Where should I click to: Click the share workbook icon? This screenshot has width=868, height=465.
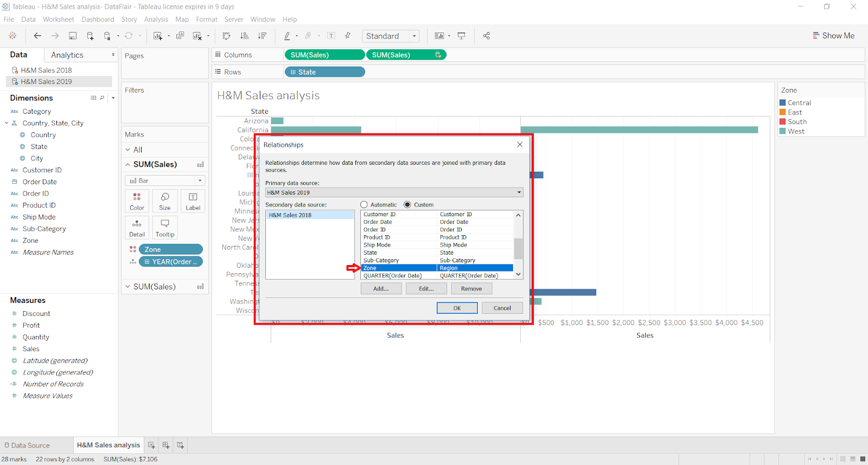(x=487, y=36)
